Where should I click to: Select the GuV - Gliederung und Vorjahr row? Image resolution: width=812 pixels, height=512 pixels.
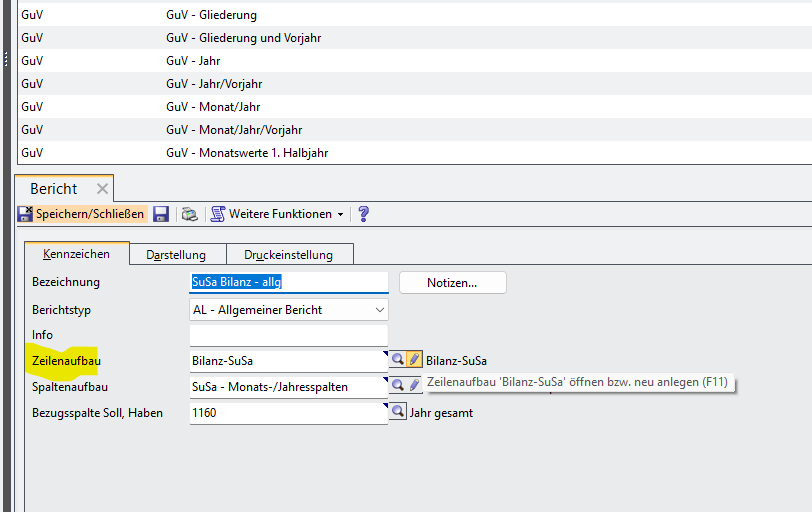(243, 38)
